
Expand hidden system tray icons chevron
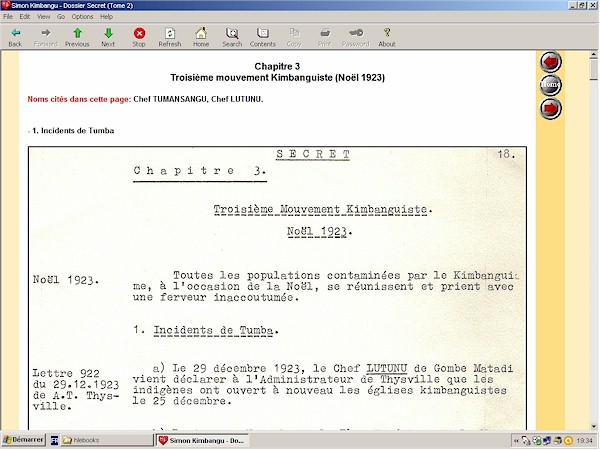point(517,441)
